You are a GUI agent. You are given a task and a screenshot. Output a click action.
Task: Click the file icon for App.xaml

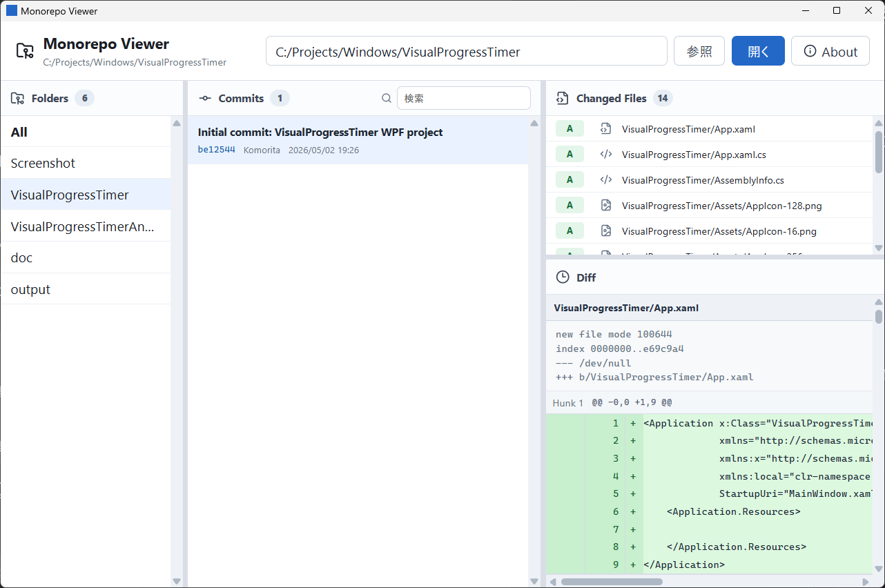pyautogui.click(x=605, y=128)
